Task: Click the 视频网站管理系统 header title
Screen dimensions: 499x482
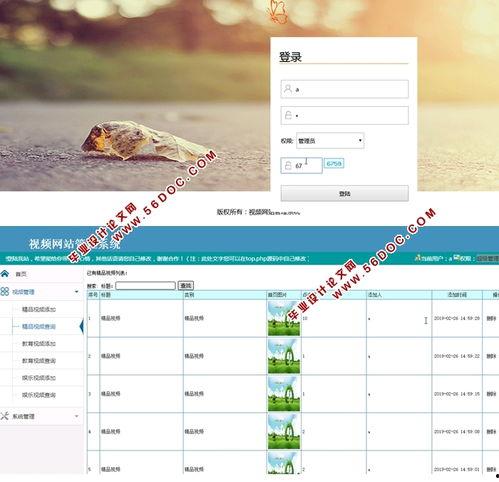Action: 74,244
